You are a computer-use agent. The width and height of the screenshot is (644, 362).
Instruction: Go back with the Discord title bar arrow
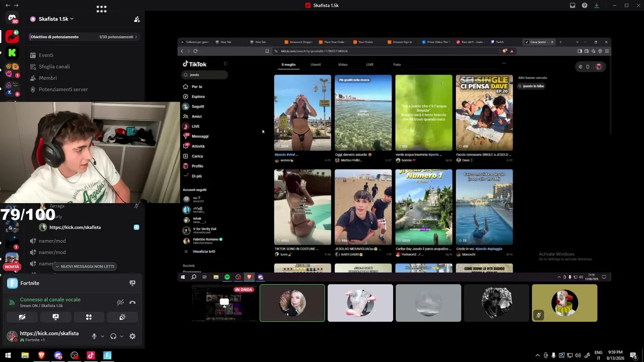[8, 6]
